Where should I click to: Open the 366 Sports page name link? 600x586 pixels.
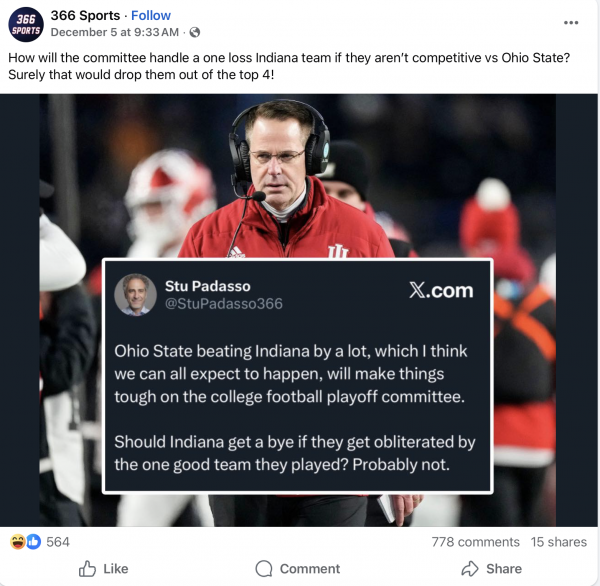pos(85,15)
